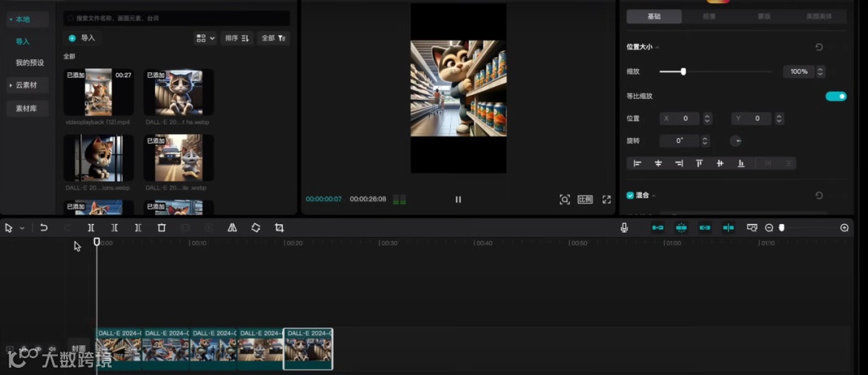Align clip to the bottom edge
Image resolution: width=868 pixels, height=375 pixels.
tap(741, 163)
